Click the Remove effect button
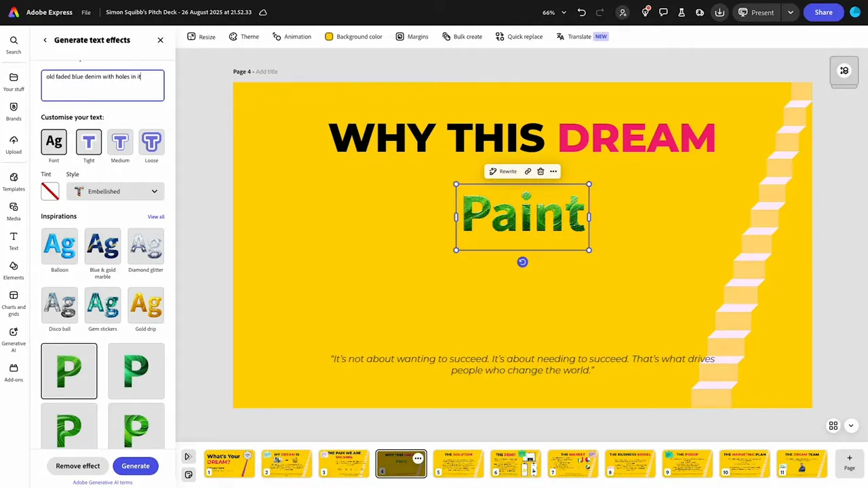Image resolution: width=868 pixels, height=488 pixels. [78, 466]
